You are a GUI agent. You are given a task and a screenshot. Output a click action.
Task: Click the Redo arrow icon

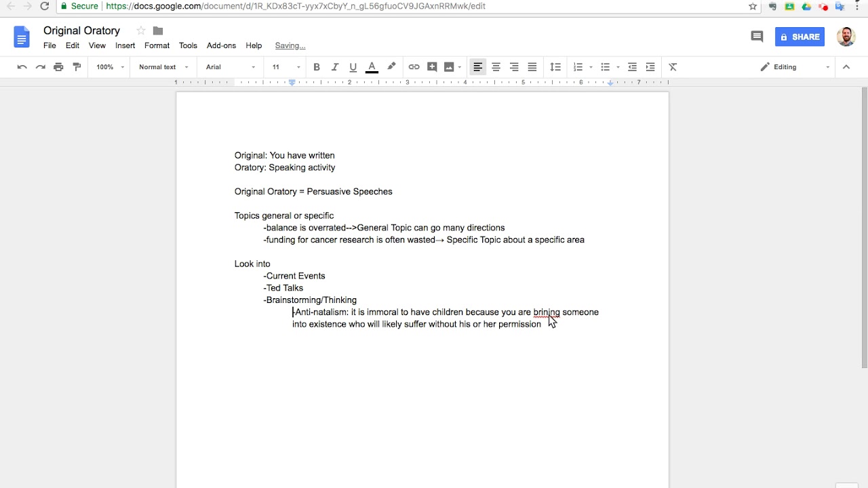click(40, 67)
